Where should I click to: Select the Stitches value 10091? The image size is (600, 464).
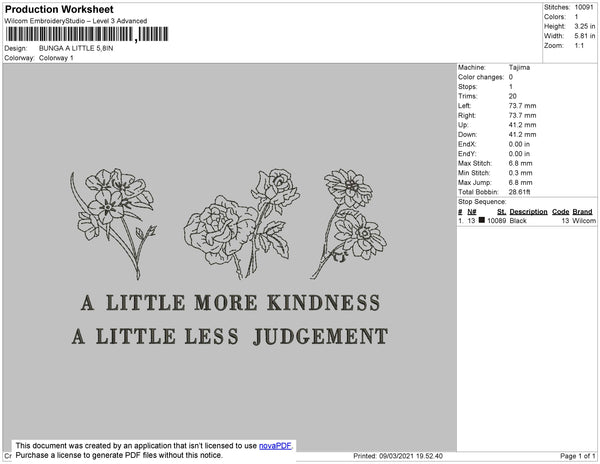(x=584, y=7)
